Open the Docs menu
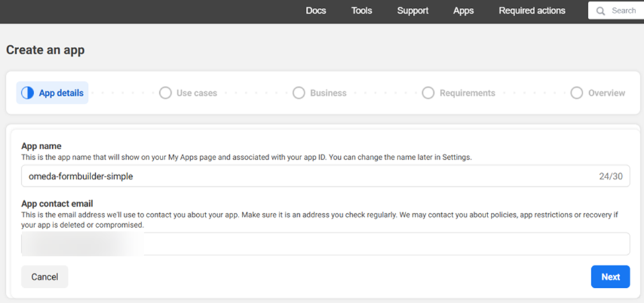The image size is (644, 303). coord(316,11)
